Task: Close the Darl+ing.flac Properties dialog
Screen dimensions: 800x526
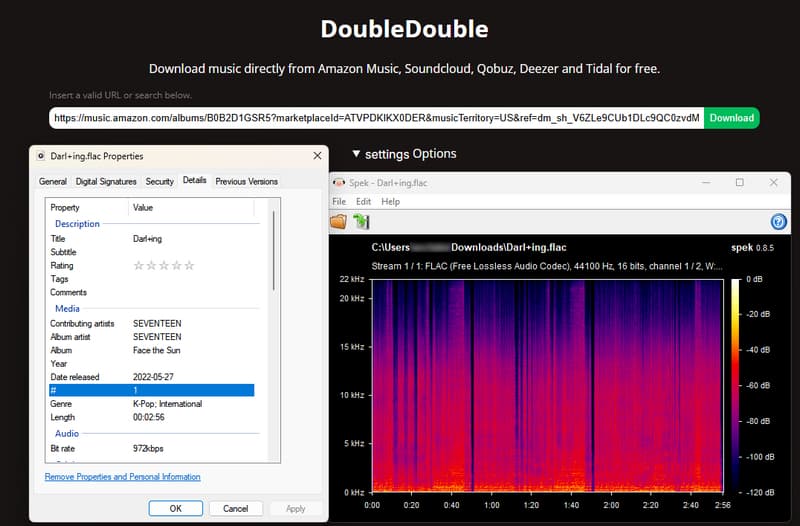Action: (317, 156)
